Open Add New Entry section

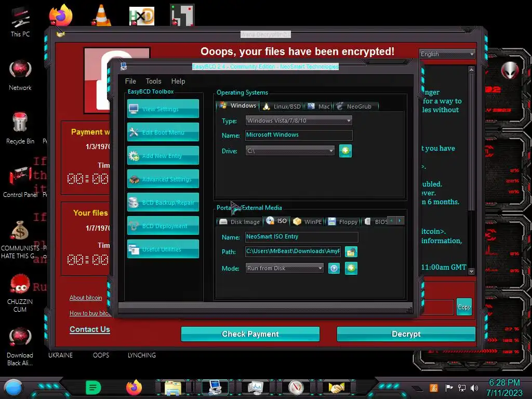pyautogui.click(x=163, y=155)
